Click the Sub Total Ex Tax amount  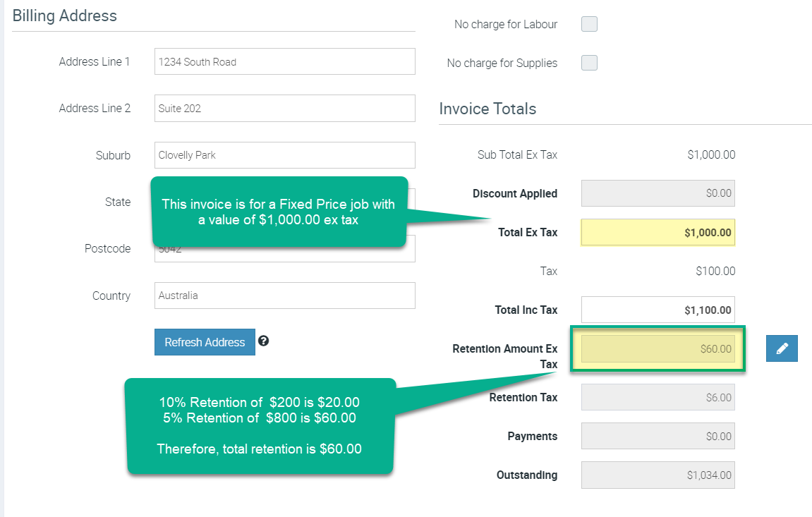pyautogui.click(x=711, y=154)
